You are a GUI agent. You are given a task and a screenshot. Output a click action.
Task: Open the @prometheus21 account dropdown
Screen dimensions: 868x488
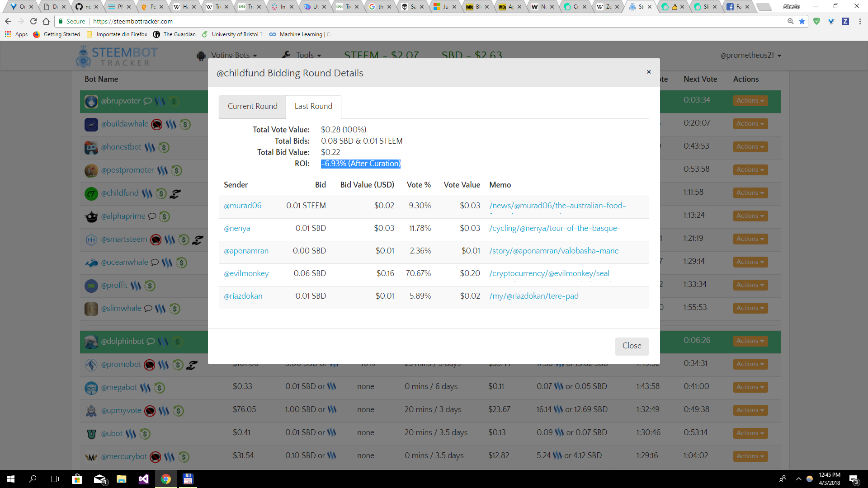pyautogui.click(x=750, y=55)
